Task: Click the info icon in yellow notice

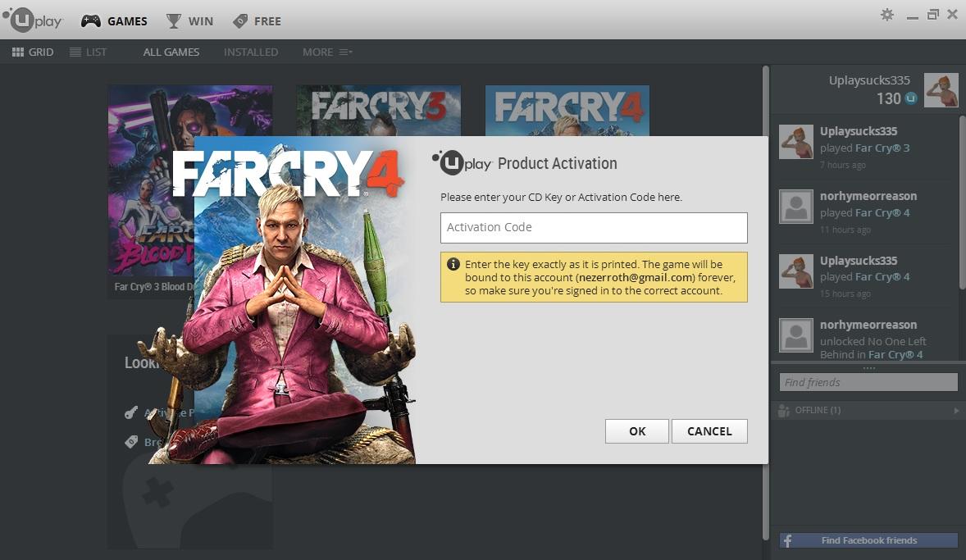Action: click(x=453, y=264)
